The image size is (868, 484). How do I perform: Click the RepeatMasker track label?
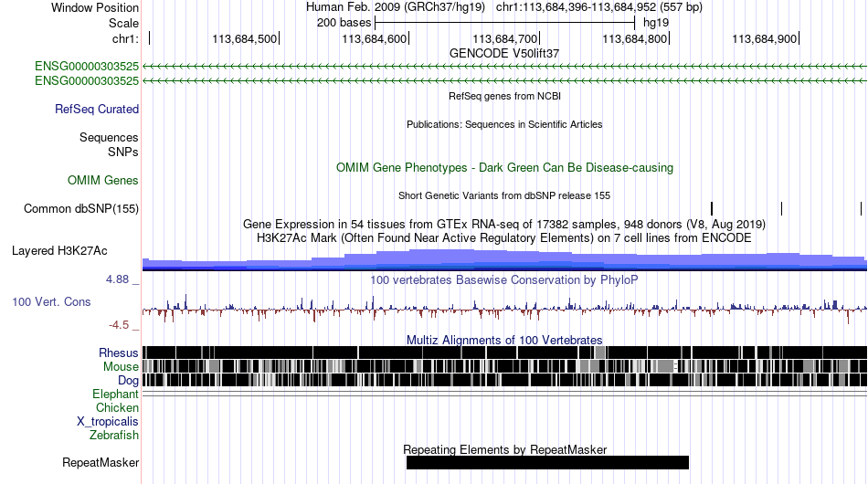[101, 462]
